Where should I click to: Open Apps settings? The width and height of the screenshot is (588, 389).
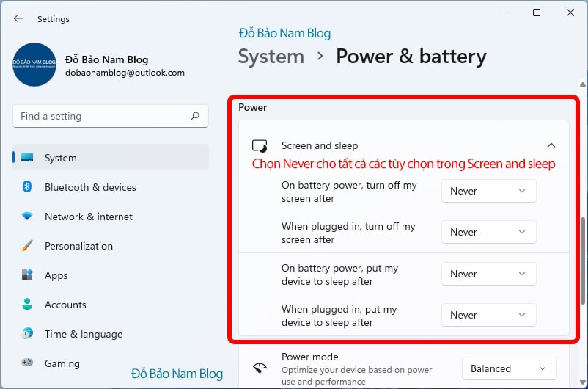coord(111,275)
